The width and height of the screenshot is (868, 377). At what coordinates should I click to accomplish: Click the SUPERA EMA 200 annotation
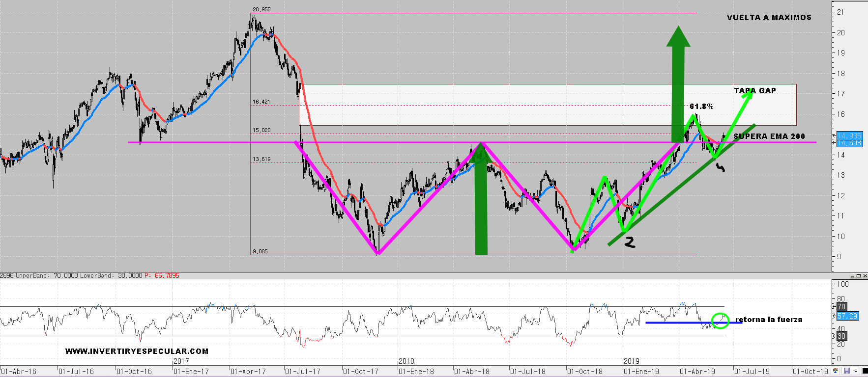[x=769, y=136]
